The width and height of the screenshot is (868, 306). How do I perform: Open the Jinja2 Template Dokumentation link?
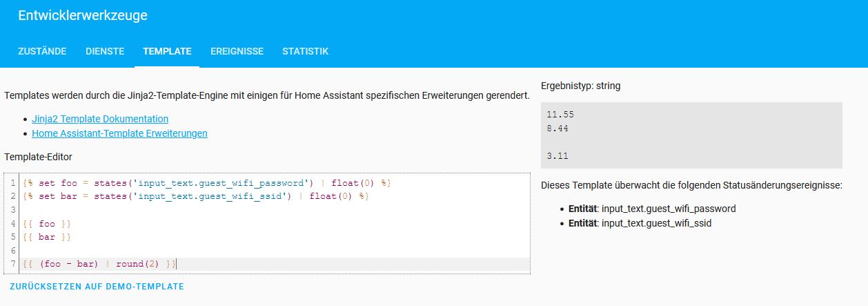pyautogui.click(x=100, y=119)
